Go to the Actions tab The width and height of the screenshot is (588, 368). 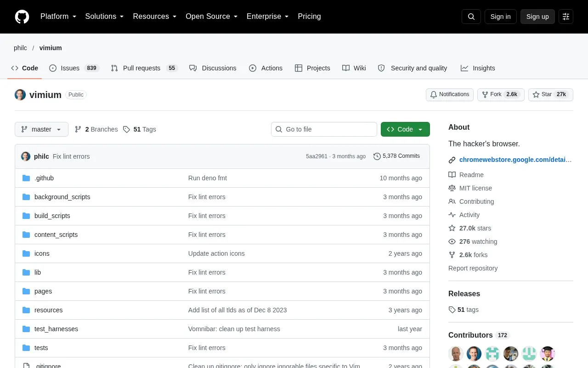[x=266, y=68]
